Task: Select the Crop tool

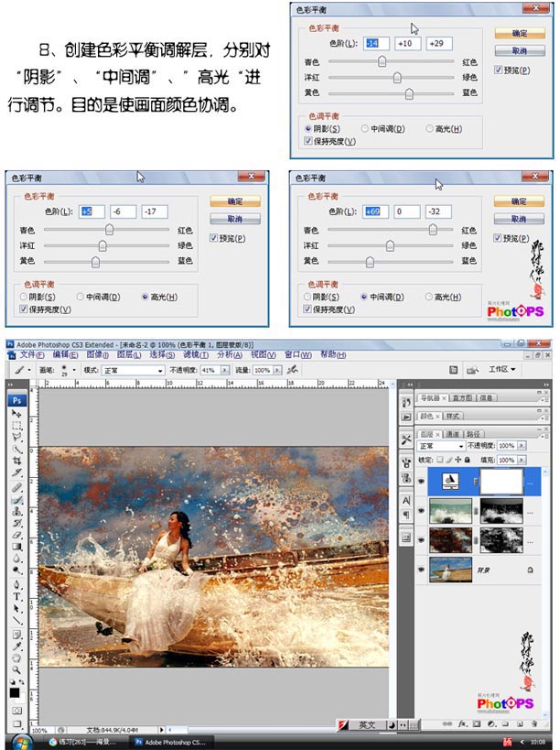Action: [16, 462]
